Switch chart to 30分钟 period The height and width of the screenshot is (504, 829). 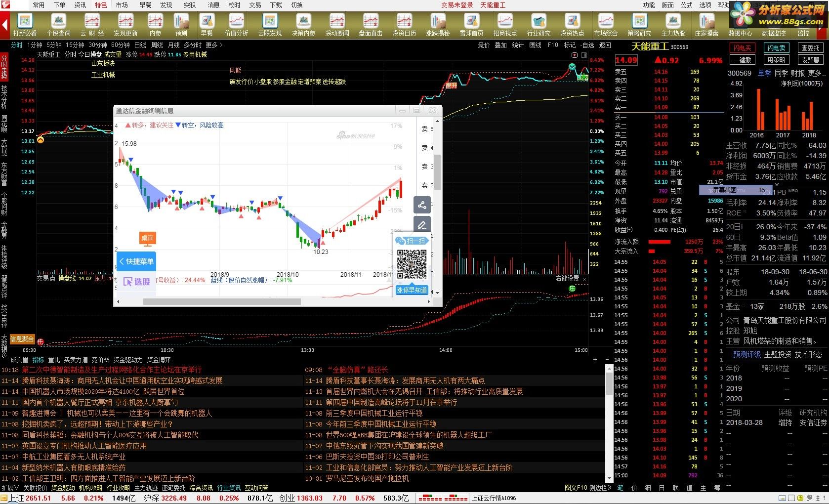tap(98, 45)
